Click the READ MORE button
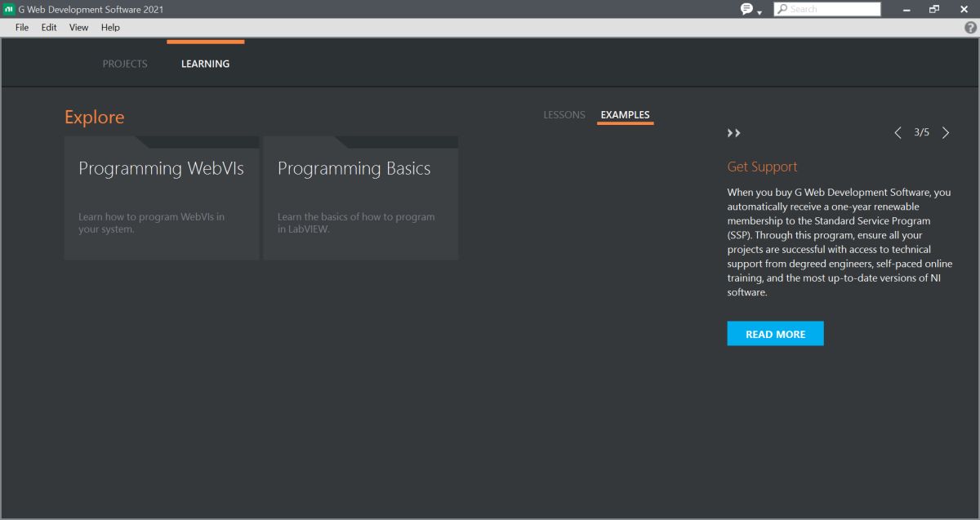Image resolution: width=980 pixels, height=520 pixels. pyautogui.click(x=775, y=334)
